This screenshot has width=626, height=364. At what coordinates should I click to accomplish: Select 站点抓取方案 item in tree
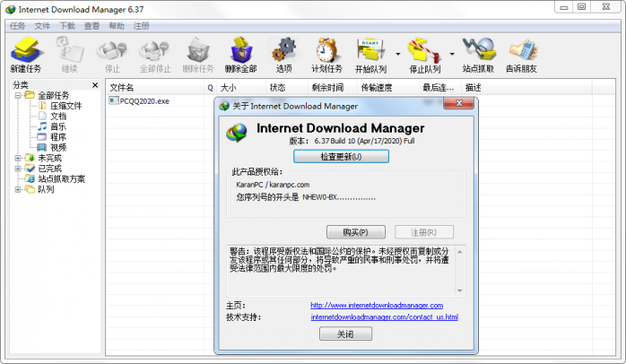click(62, 178)
